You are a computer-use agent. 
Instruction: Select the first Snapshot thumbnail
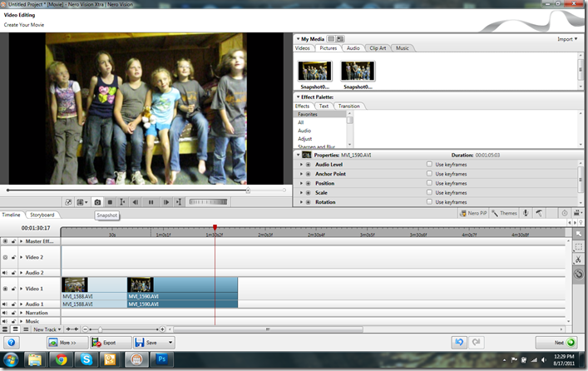point(315,71)
